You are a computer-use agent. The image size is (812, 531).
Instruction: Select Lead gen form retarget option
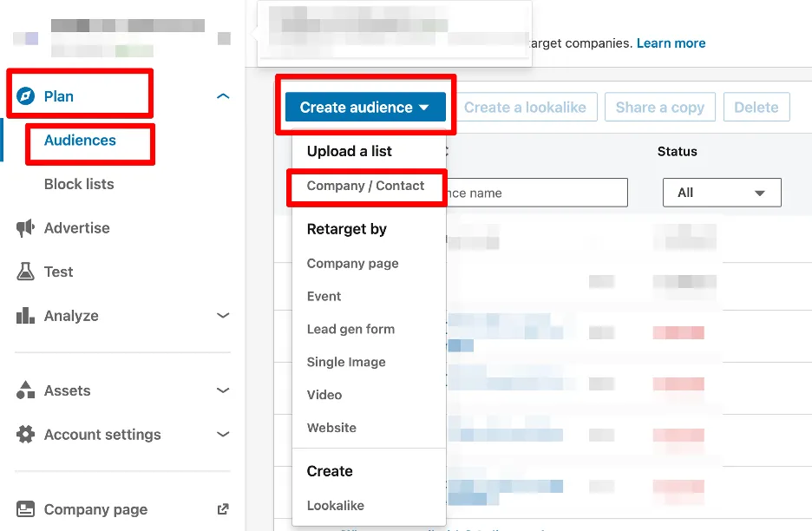(x=350, y=329)
